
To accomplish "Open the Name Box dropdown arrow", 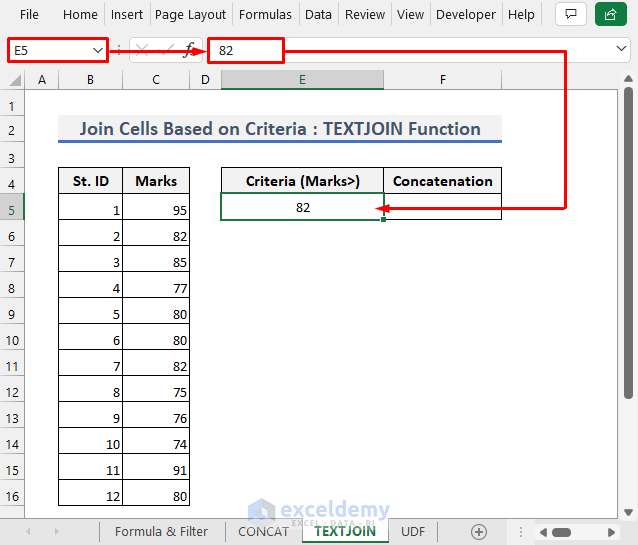I will pos(98,50).
